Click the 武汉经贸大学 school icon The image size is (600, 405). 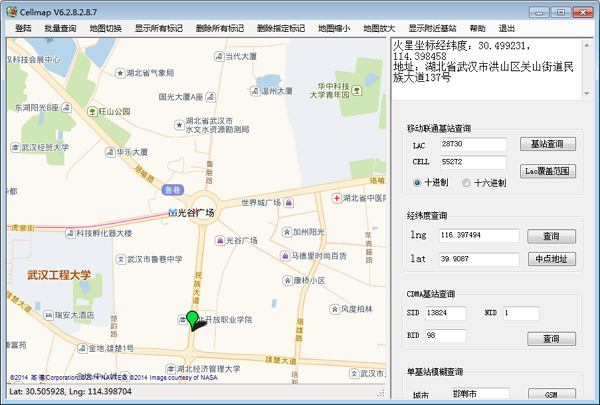(15, 147)
